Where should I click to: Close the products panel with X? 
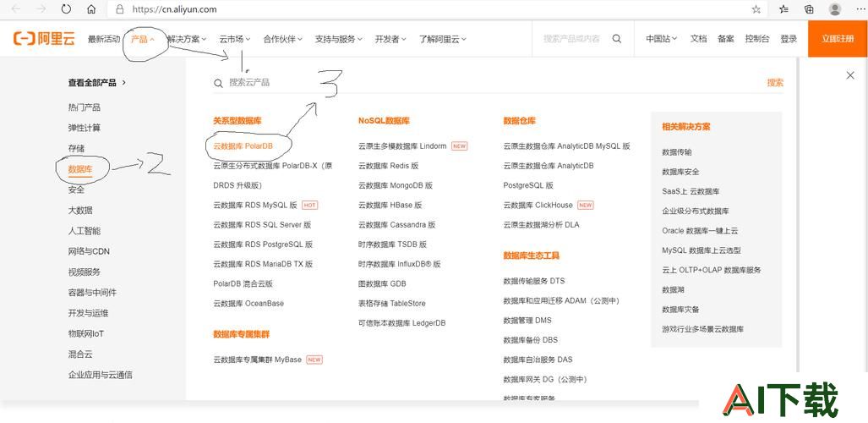(x=850, y=75)
